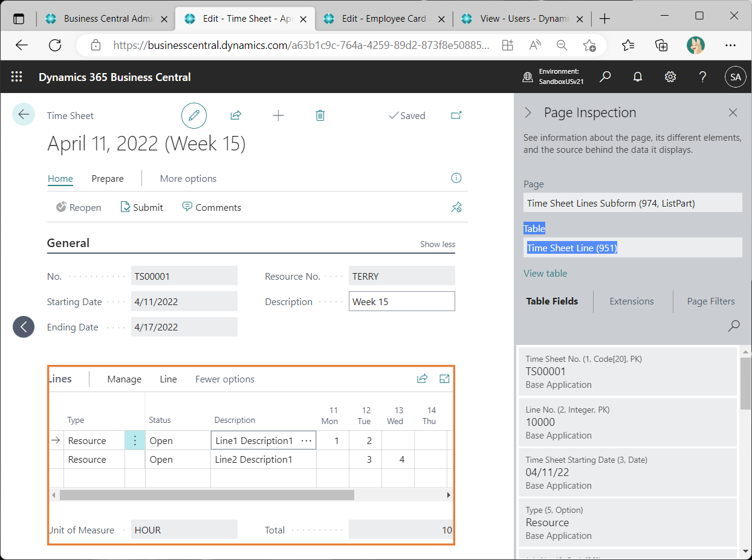Open the settings gear menu
Screen dimensions: 752x560
670,77
